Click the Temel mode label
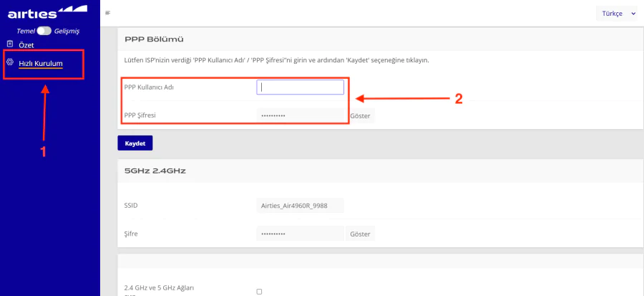644x296 pixels. tap(26, 31)
